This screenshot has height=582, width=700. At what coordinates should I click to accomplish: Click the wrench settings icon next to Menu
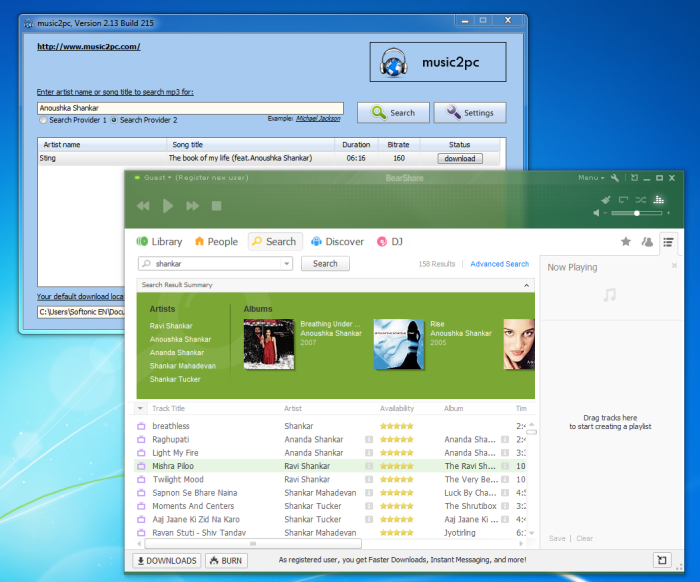point(615,178)
